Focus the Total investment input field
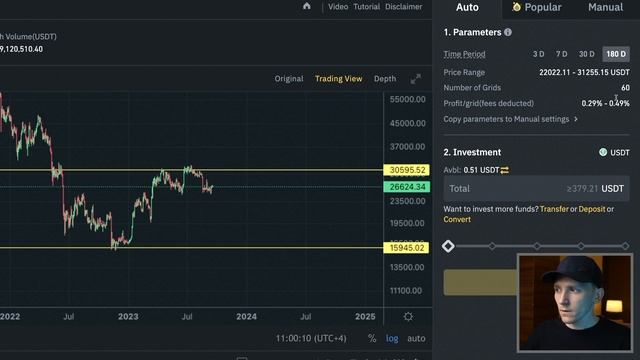640x360 pixels. [536, 189]
